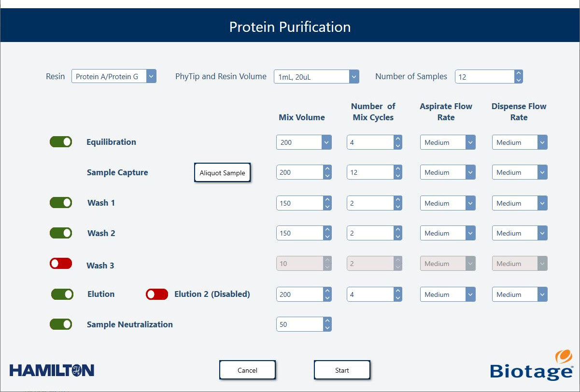The height and width of the screenshot is (392, 580).
Task: Disable Sample Neutralization
Action: coord(60,324)
